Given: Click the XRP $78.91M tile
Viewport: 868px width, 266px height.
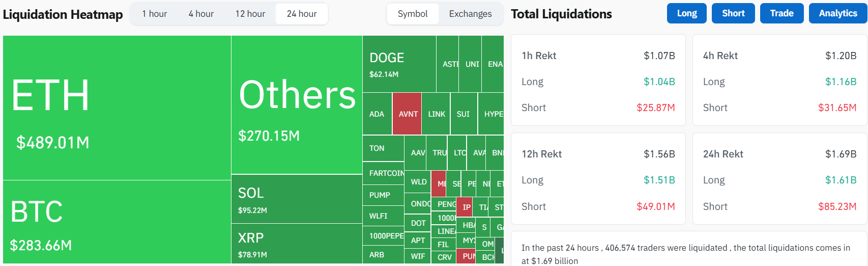Looking at the screenshot, I should pos(297,244).
